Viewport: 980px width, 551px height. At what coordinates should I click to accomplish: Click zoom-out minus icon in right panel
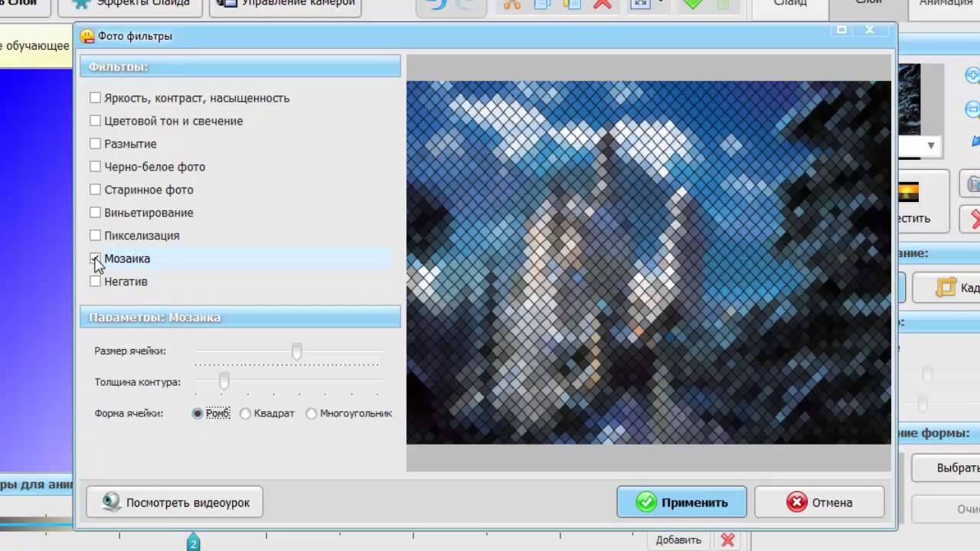click(973, 109)
